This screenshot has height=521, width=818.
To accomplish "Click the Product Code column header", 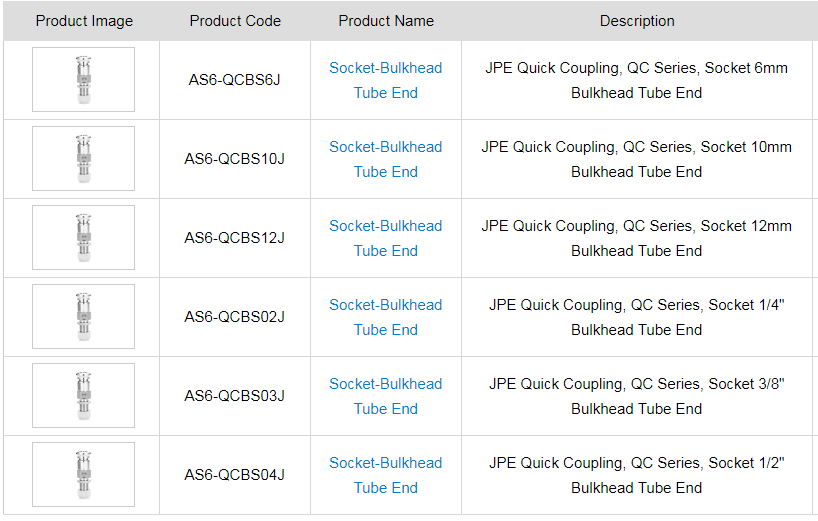I will [x=235, y=21].
